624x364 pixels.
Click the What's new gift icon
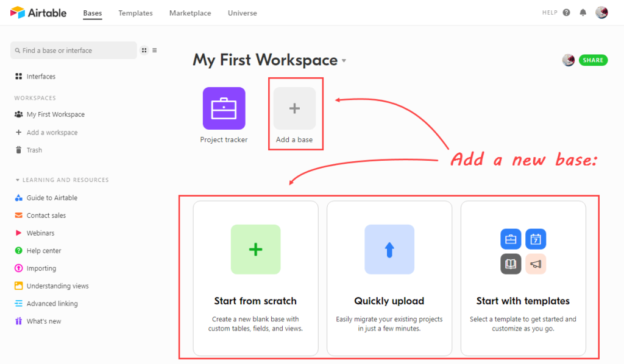19,321
